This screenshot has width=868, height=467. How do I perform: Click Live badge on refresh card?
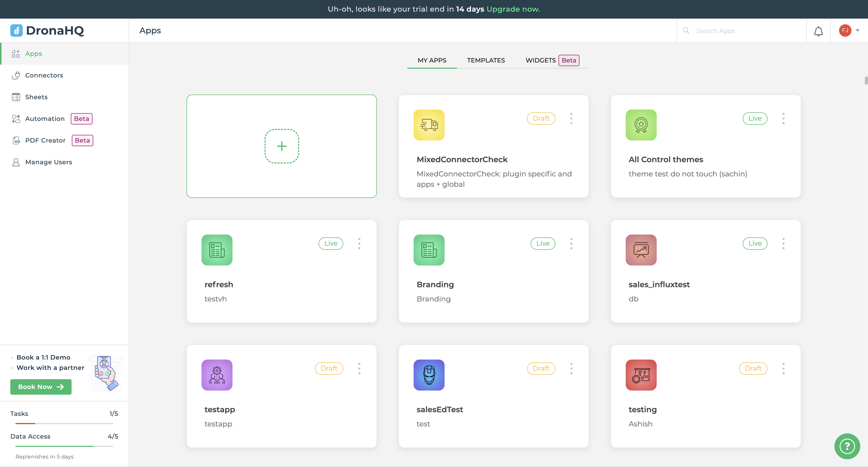click(x=331, y=244)
